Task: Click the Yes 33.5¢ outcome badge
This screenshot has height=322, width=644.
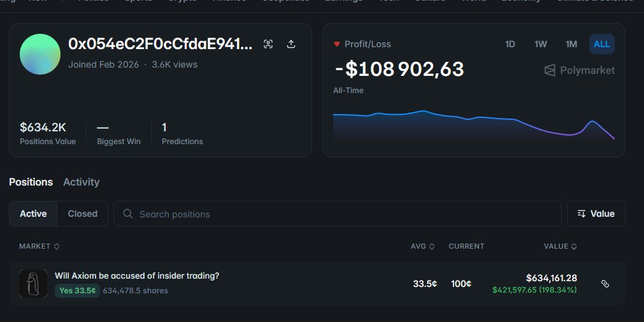Action: point(77,290)
